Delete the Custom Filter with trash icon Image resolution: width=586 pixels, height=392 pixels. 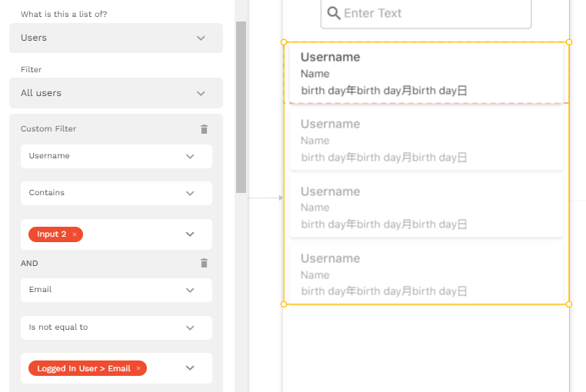(204, 129)
